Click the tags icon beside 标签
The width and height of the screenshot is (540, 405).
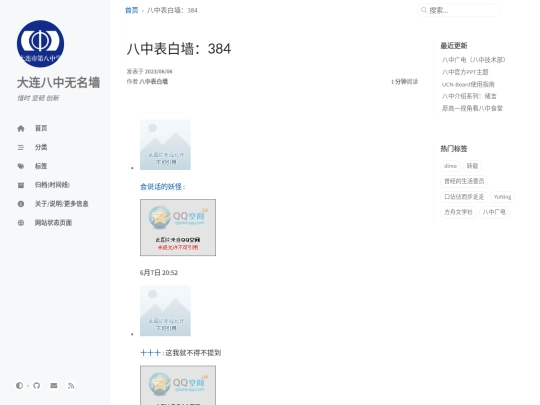pyautogui.click(x=21, y=166)
